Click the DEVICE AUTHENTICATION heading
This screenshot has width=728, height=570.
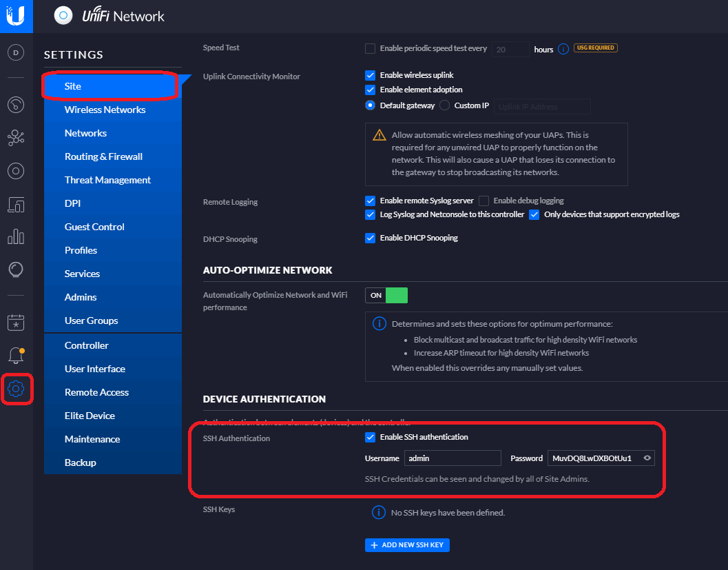(264, 399)
